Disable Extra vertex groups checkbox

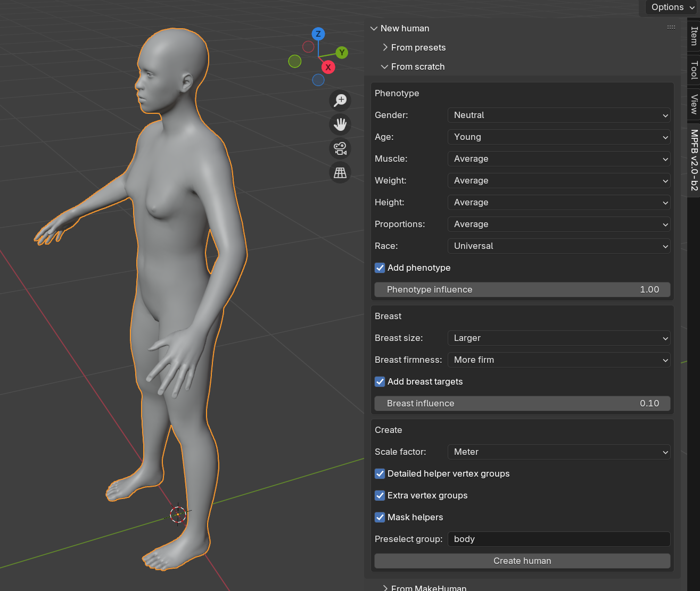[x=380, y=495]
